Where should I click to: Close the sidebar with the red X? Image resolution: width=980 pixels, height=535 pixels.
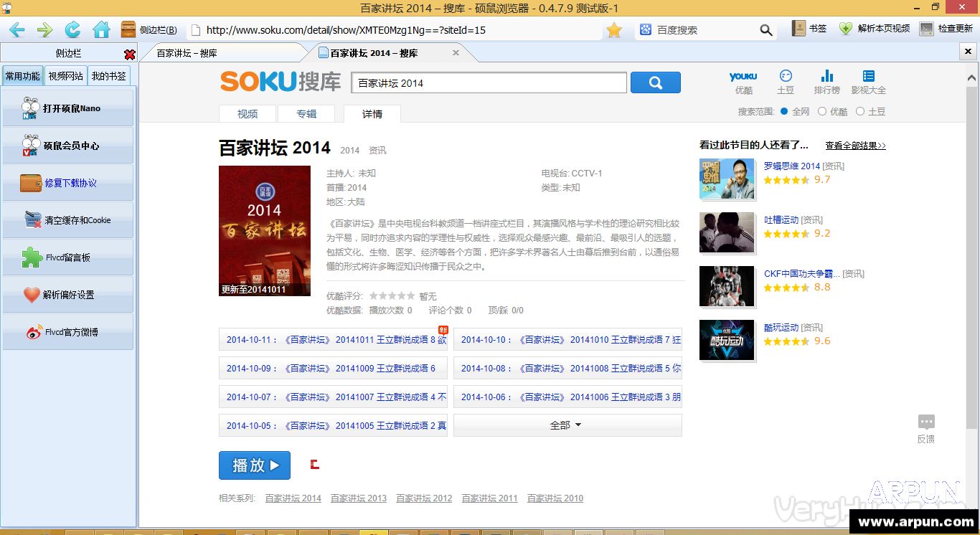click(x=129, y=55)
